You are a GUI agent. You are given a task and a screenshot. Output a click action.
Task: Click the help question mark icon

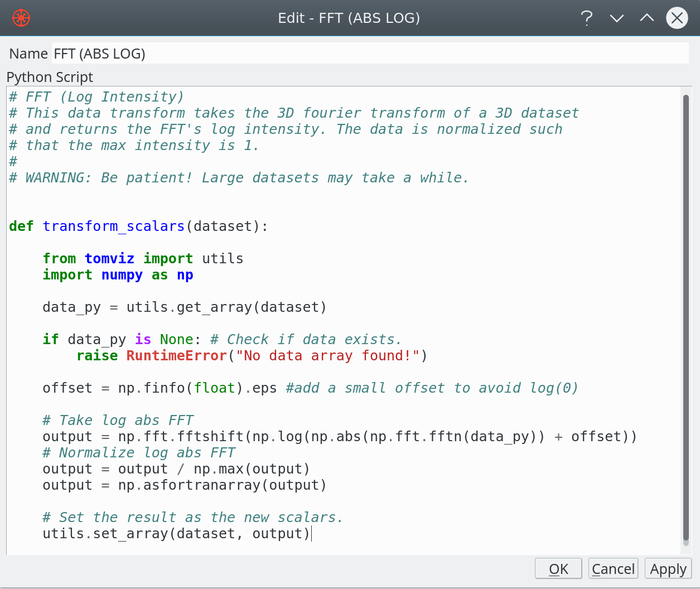coord(586,18)
